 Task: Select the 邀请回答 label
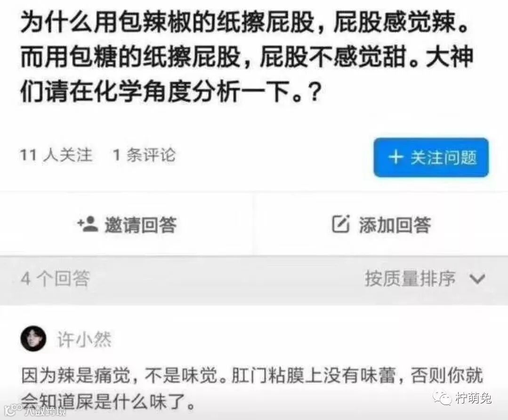pos(141,224)
